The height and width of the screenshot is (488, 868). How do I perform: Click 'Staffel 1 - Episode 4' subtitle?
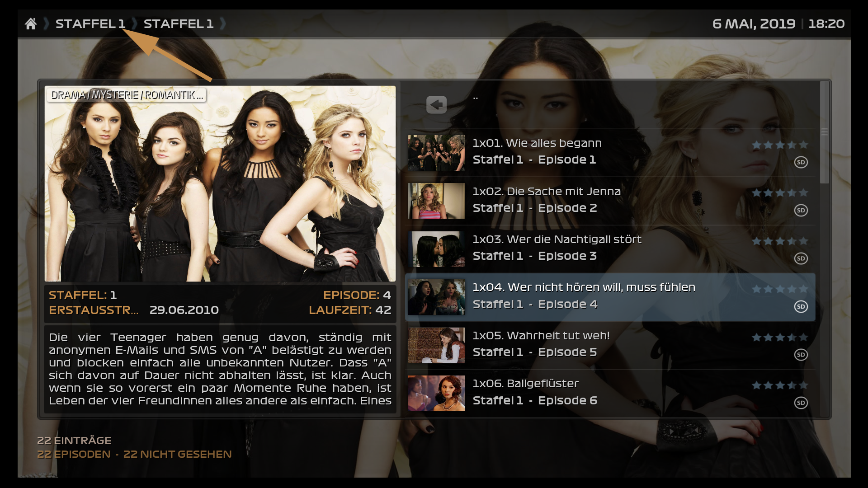(x=535, y=305)
